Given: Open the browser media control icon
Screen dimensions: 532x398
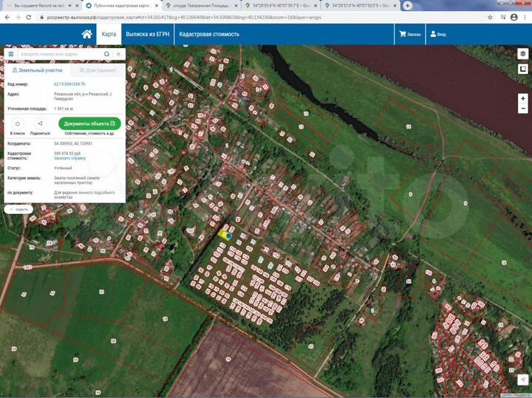Looking at the screenshot, I should coord(503,17).
